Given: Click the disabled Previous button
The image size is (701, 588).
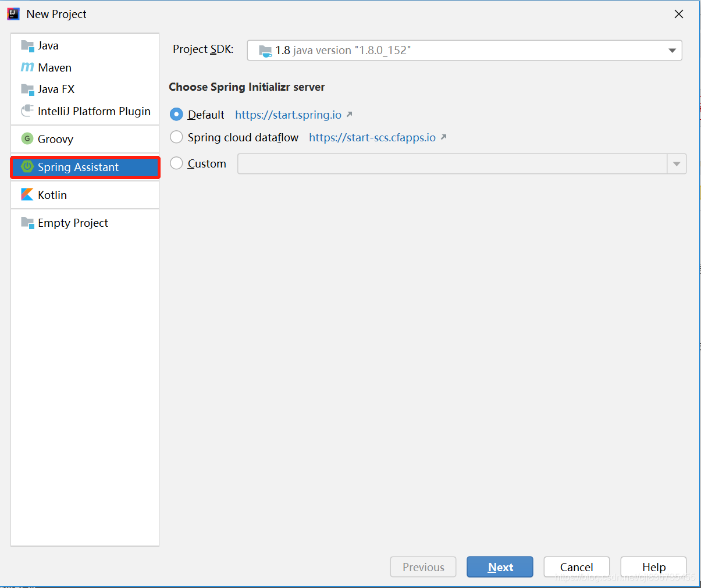Looking at the screenshot, I should (x=423, y=567).
